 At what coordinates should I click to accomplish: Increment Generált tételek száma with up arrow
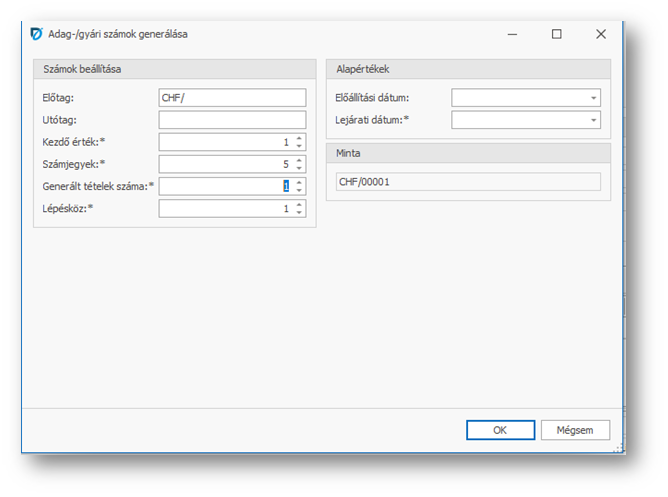point(299,182)
